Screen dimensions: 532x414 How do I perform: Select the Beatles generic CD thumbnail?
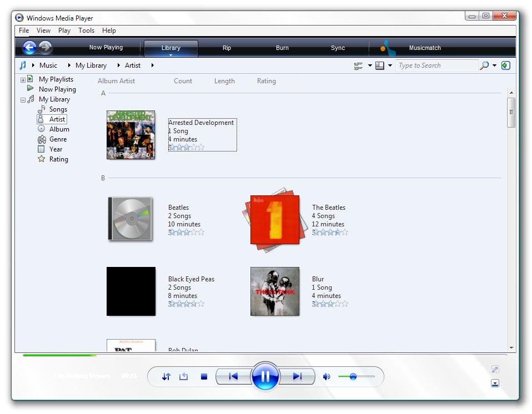[131, 219]
